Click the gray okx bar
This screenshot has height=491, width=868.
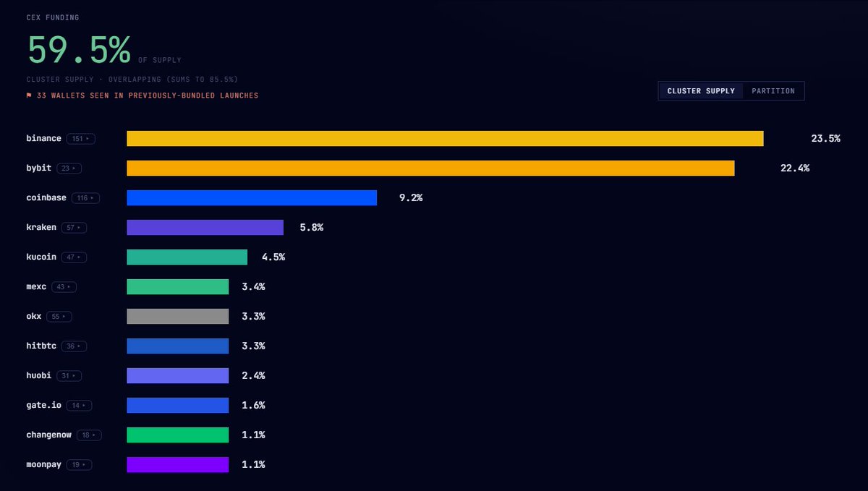pos(177,316)
